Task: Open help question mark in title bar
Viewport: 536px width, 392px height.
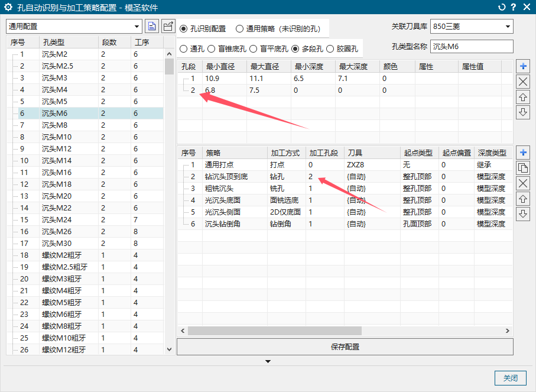Action: pyautogui.click(x=514, y=7)
